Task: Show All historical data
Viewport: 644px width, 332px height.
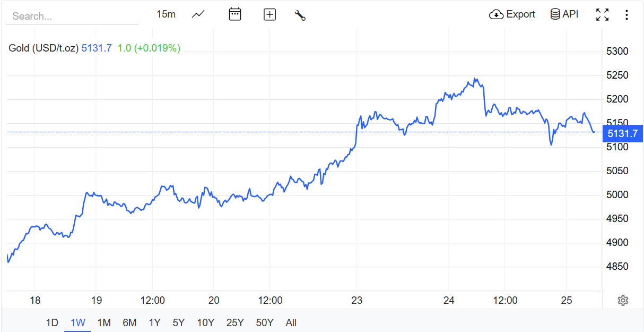Action: [291, 322]
